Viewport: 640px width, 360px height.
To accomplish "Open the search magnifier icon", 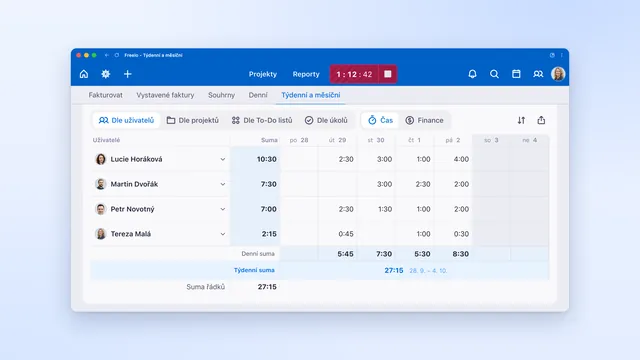I will coord(494,74).
